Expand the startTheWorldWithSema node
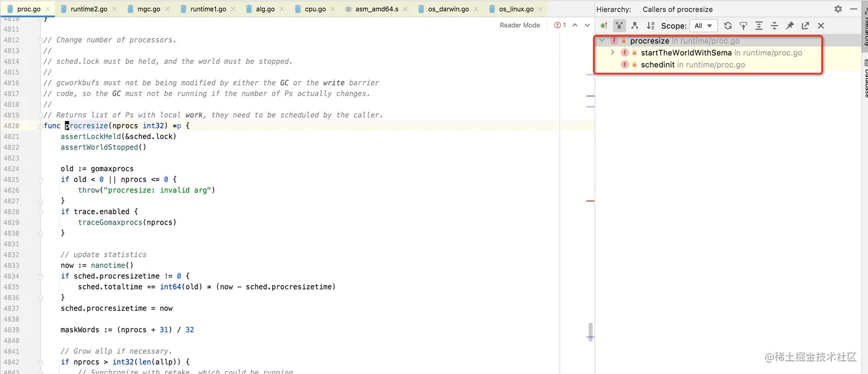The width and height of the screenshot is (868, 374). [613, 53]
